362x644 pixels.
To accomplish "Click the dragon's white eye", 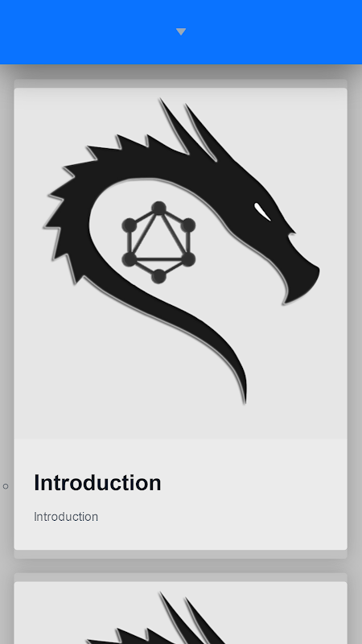I will pyautogui.click(x=262, y=212).
